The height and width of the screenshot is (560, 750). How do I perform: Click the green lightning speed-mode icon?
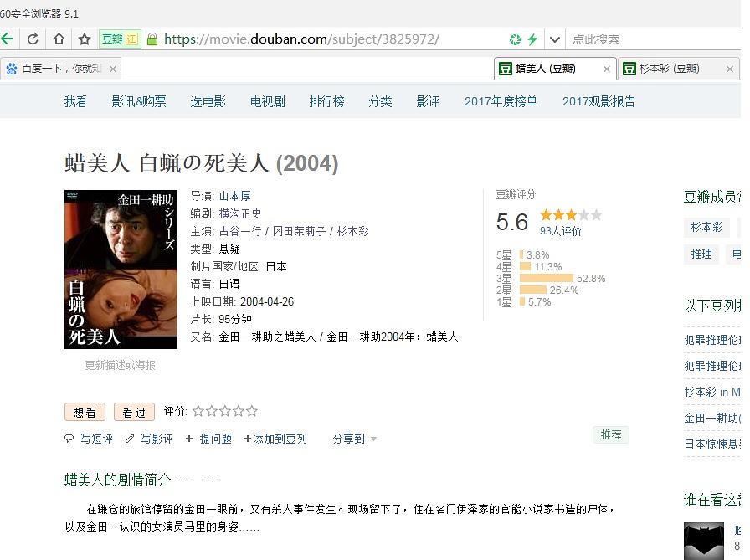(532, 39)
